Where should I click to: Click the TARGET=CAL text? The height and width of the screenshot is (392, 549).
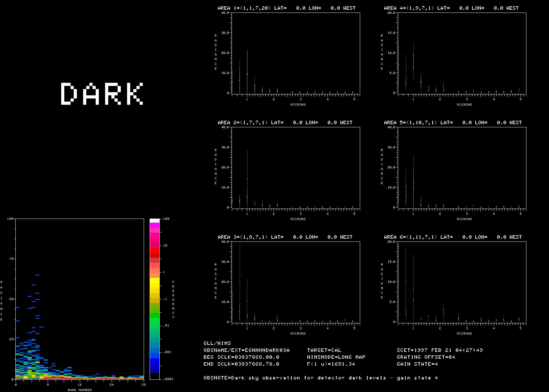point(324,350)
